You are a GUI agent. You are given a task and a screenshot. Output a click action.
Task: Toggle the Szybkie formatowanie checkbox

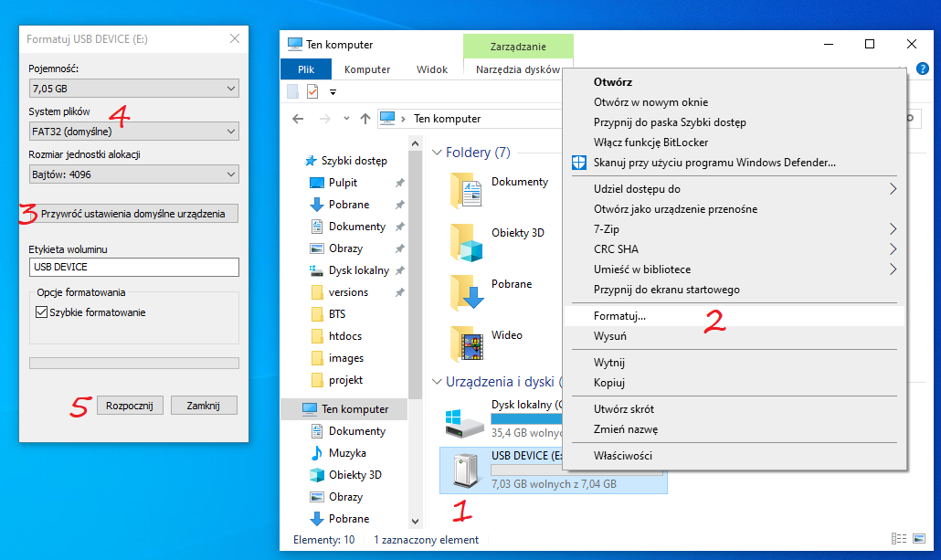point(41,312)
